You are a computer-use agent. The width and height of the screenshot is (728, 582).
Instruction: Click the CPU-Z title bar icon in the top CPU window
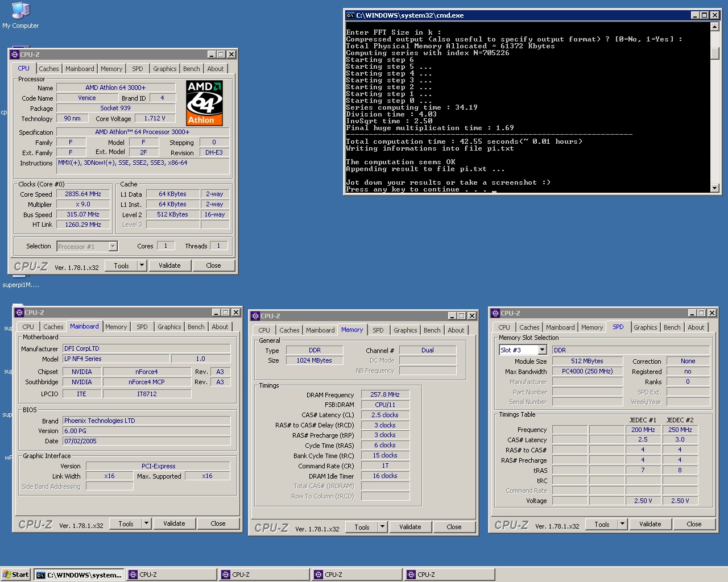coord(15,55)
